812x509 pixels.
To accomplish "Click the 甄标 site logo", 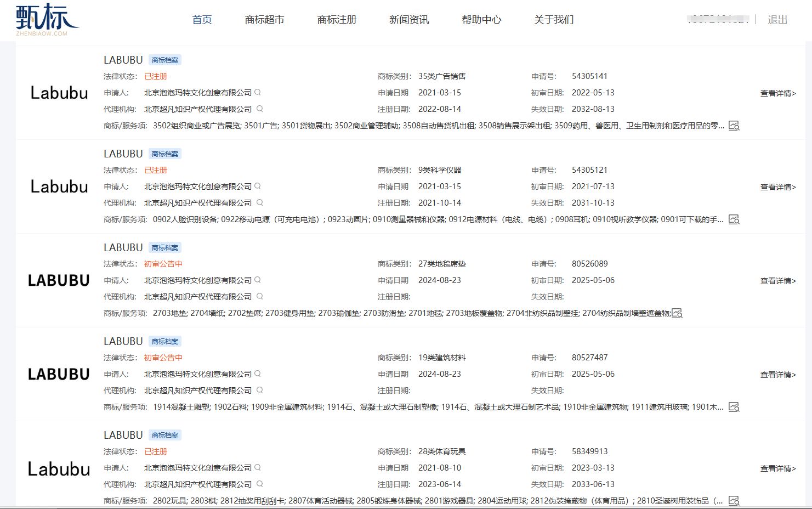I will click(47, 19).
